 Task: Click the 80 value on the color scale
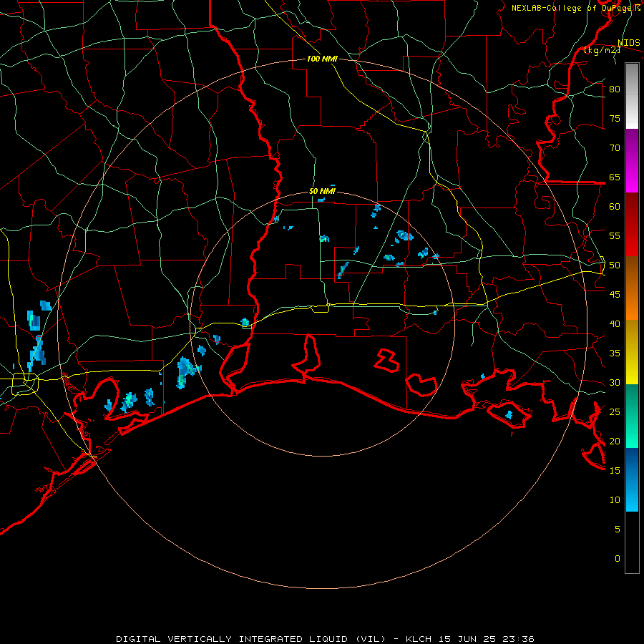tap(615, 89)
